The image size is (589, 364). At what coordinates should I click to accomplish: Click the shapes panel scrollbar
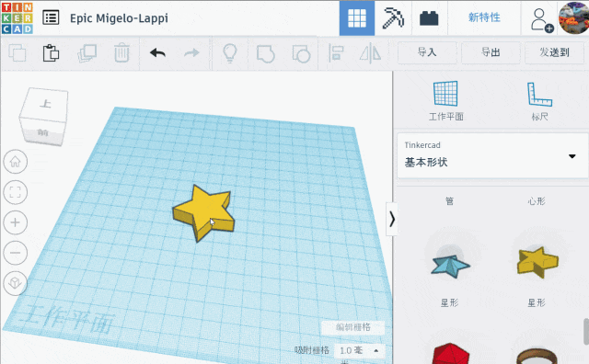pyautogui.click(x=586, y=331)
